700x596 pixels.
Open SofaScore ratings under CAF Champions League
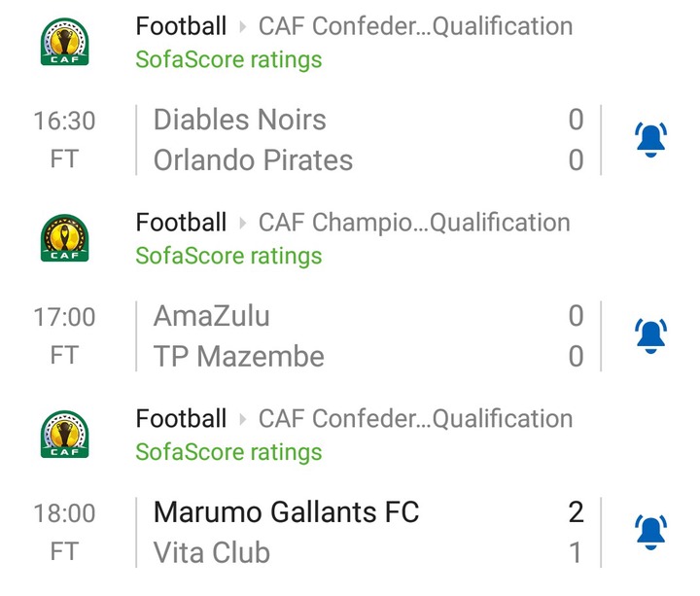pyautogui.click(x=228, y=257)
